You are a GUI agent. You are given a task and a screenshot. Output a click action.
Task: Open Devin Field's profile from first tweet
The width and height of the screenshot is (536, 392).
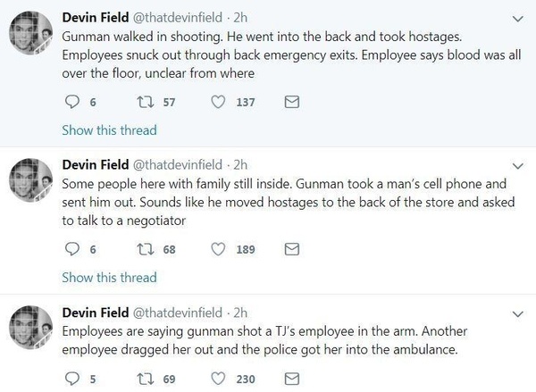[95, 18]
